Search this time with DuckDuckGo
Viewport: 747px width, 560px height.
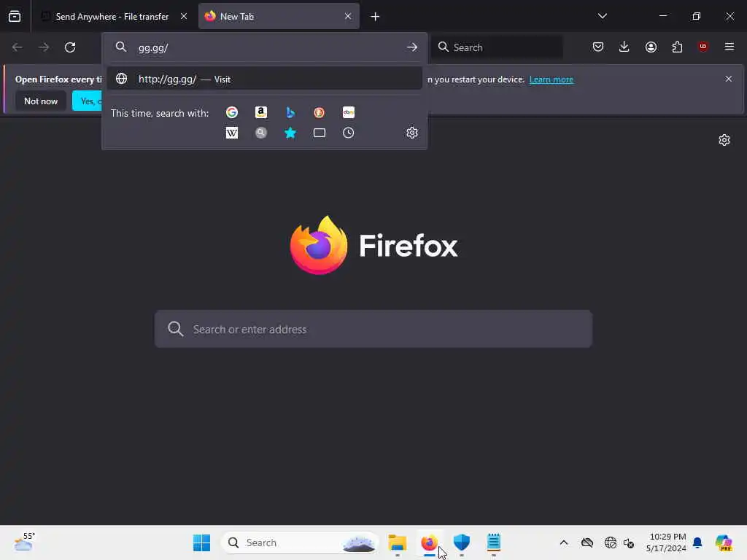320,112
